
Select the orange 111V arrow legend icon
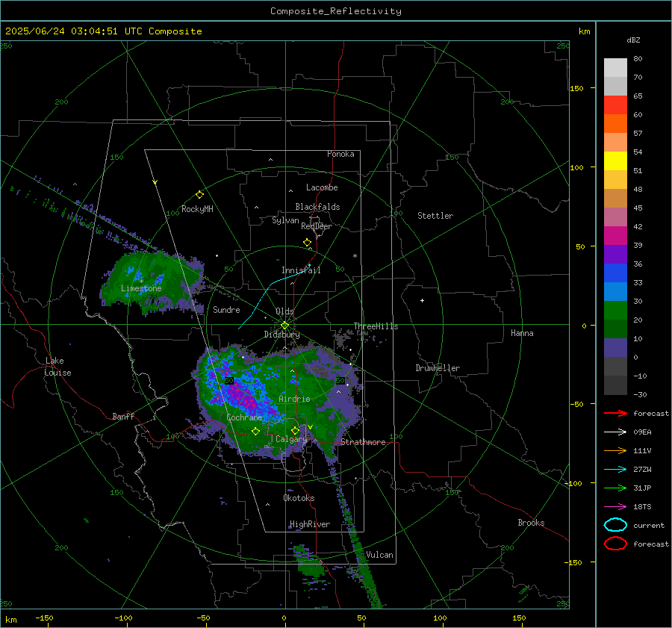click(x=615, y=450)
